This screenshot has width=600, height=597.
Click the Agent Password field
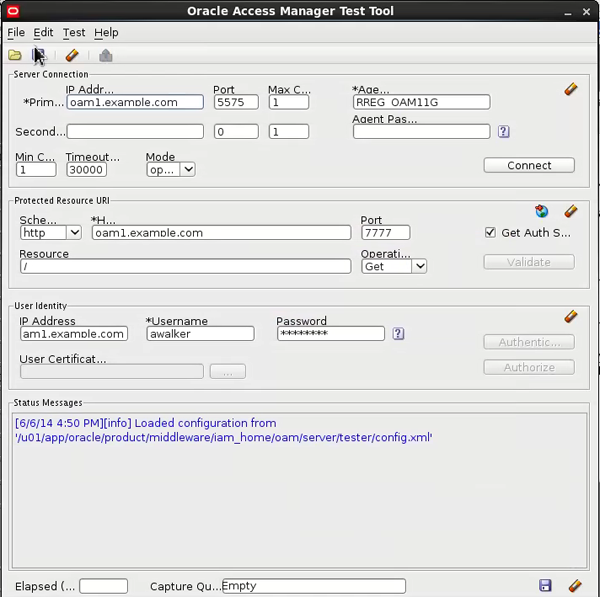point(421,132)
